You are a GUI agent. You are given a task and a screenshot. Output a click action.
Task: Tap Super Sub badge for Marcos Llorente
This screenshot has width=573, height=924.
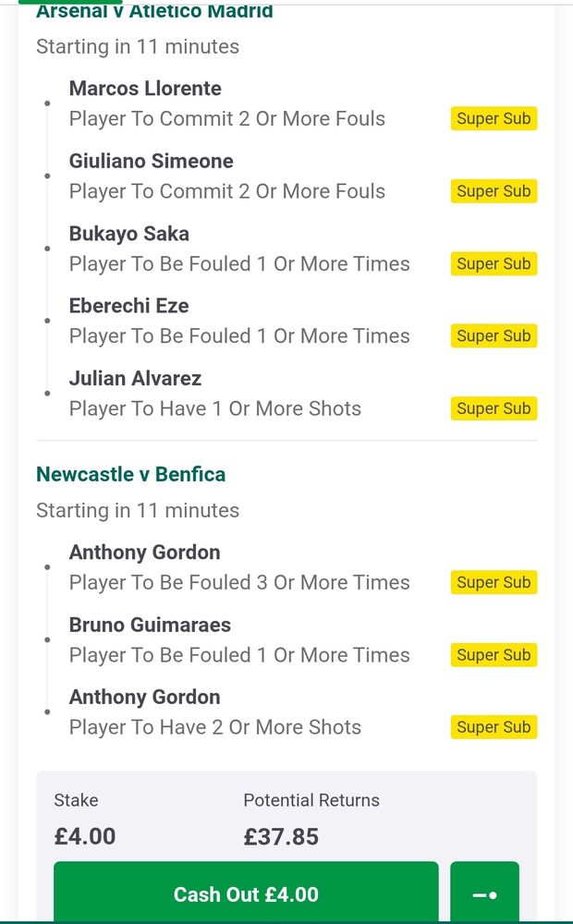(x=494, y=119)
